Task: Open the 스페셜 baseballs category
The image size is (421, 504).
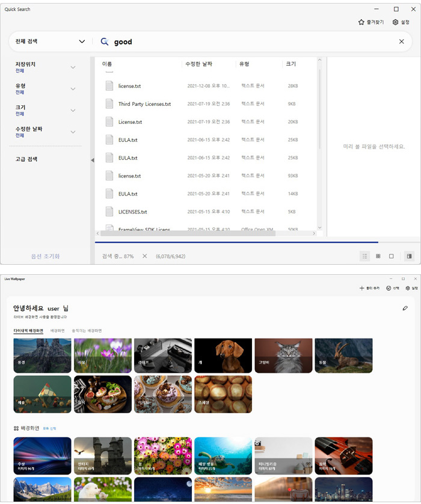Action: click(x=223, y=395)
